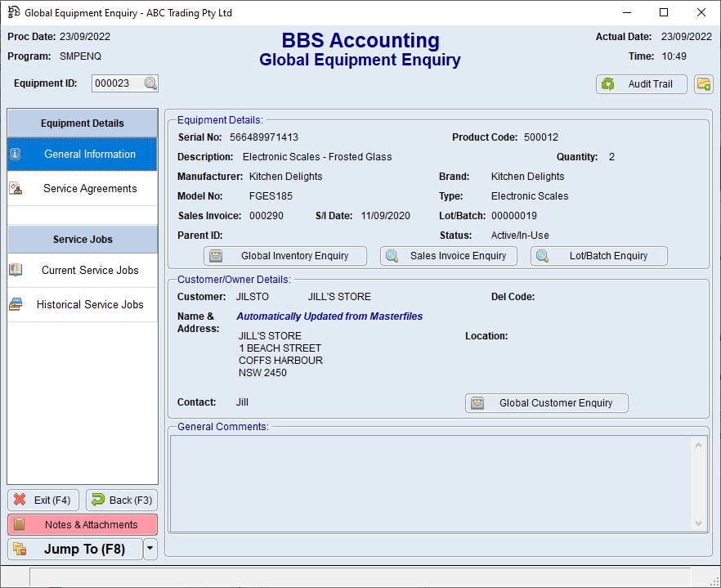Click the up arrow on General Comments scrollbar
The height and width of the screenshot is (588, 721).
tap(698, 444)
